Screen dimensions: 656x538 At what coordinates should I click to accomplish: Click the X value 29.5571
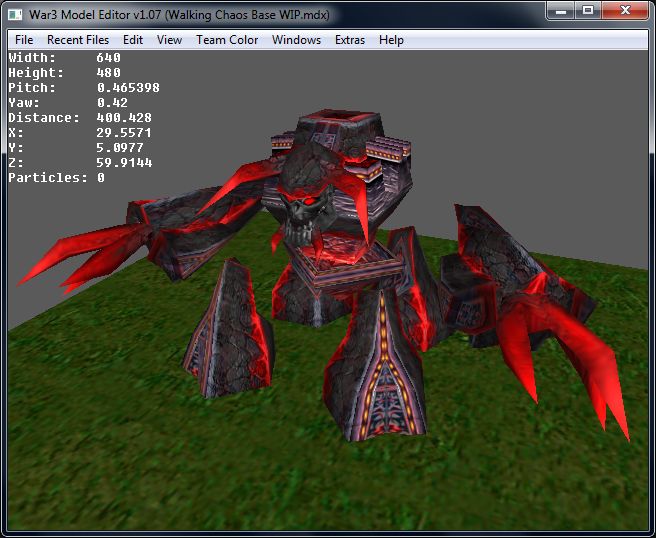124,133
